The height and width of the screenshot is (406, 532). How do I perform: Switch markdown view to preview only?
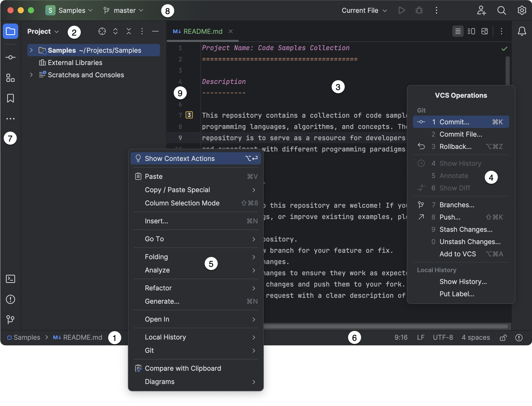point(485,31)
